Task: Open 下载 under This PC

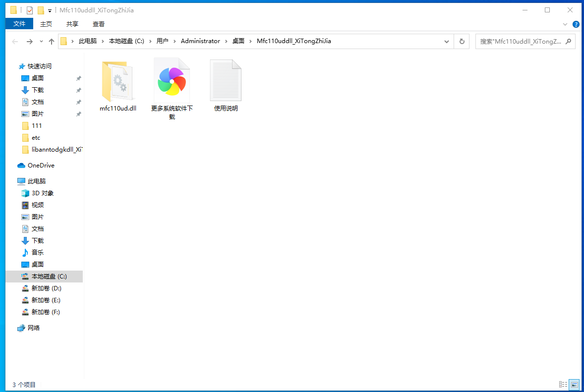Action: [x=38, y=241]
